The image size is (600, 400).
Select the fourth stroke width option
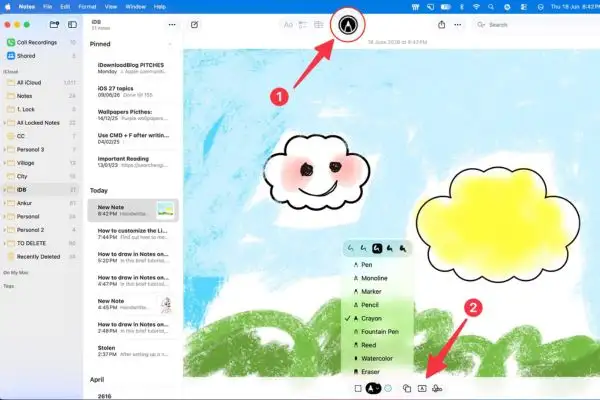click(x=390, y=249)
